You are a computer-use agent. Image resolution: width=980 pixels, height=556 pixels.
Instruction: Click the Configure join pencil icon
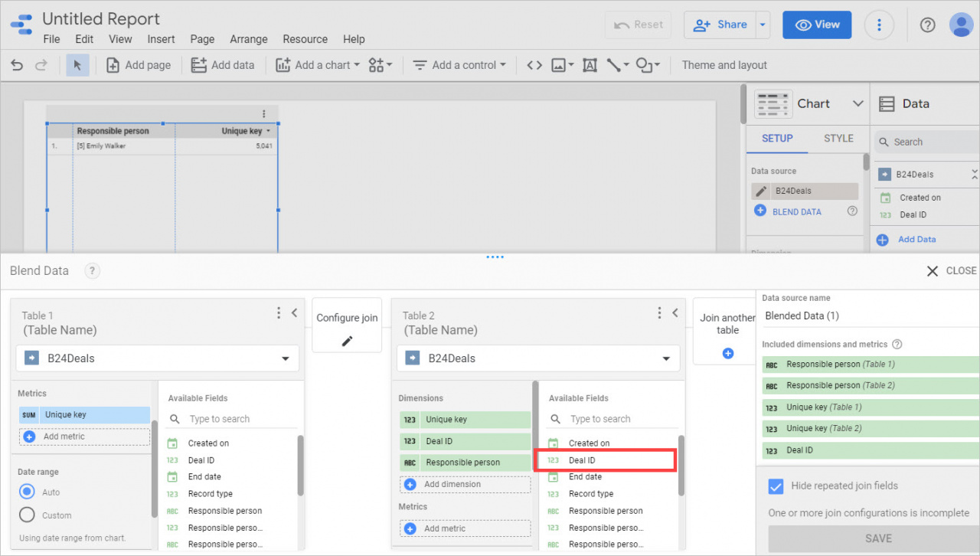347,341
